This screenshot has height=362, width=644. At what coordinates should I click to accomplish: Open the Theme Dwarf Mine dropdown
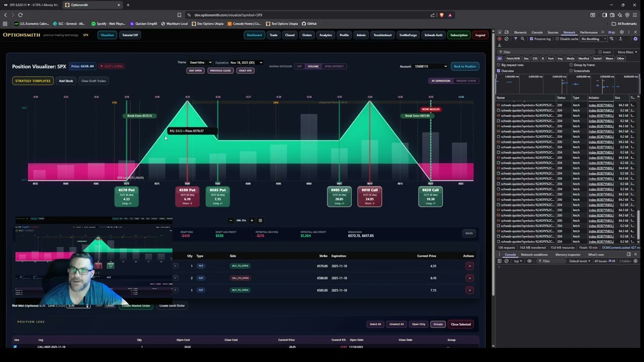[200, 62]
